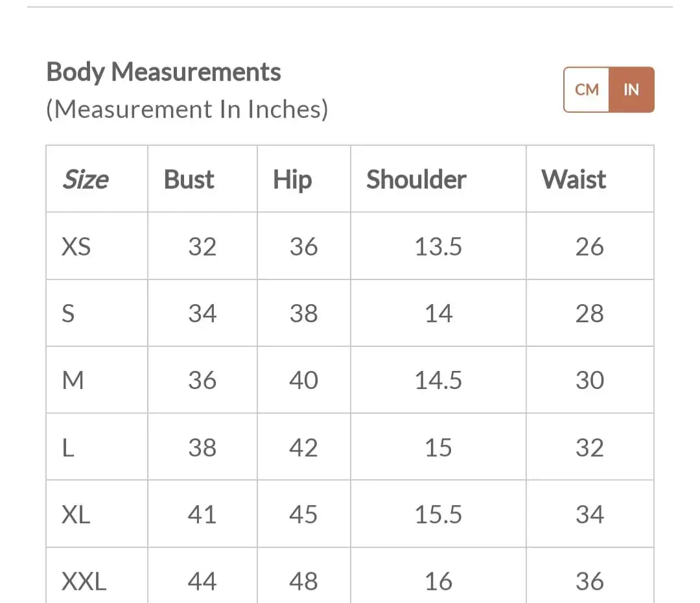Image resolution: width=700 pixels, height=603 pixels.
Task: Click the XS shoulder value 13.5
Action: 438,246
